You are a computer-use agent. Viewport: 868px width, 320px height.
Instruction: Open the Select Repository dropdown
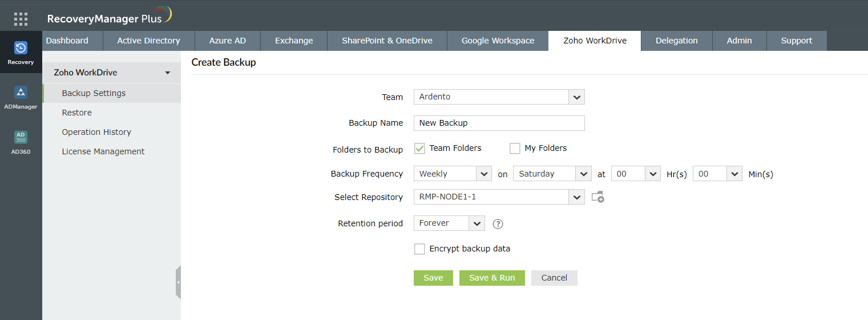click(x=499, y=197)
